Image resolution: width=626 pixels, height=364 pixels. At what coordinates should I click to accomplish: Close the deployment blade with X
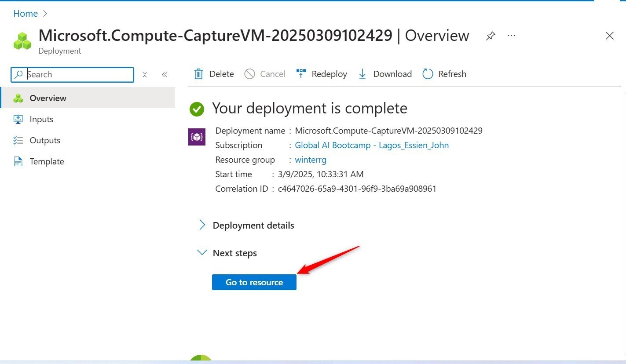pyautogui.click(x=609, y=36)
